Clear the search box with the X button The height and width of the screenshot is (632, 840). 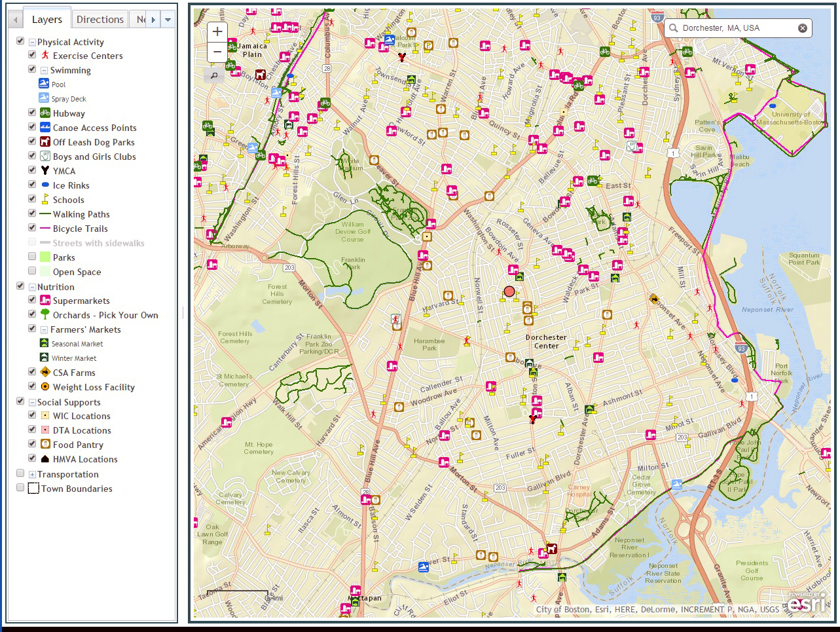[803, 28]
